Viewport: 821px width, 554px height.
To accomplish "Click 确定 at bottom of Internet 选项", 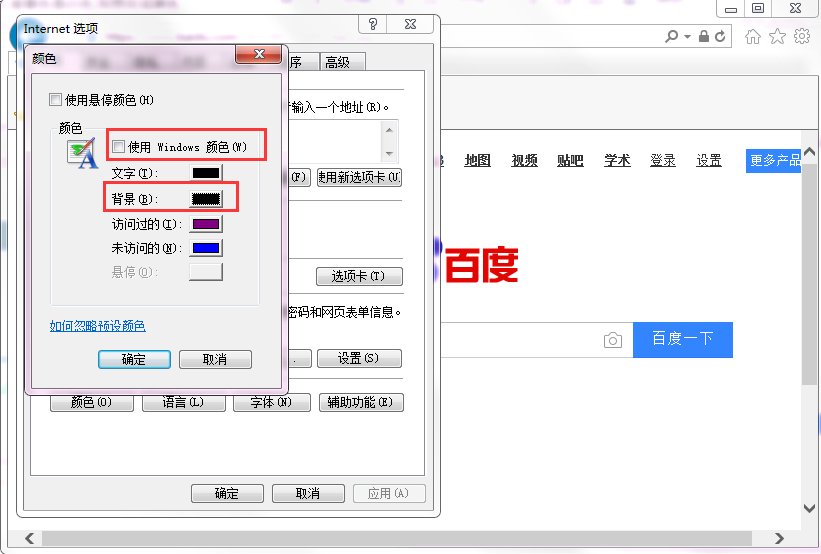I will point(227,493).
